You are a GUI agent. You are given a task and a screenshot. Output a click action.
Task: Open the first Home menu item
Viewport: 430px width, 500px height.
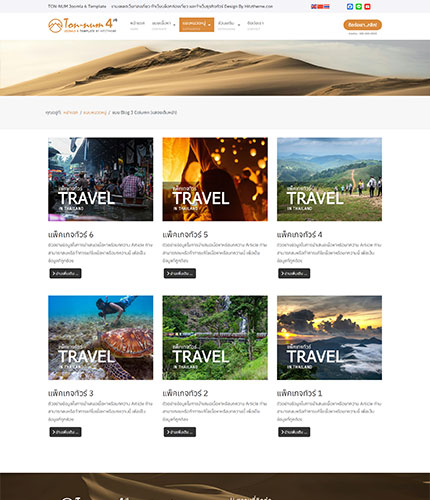point(137,25)
